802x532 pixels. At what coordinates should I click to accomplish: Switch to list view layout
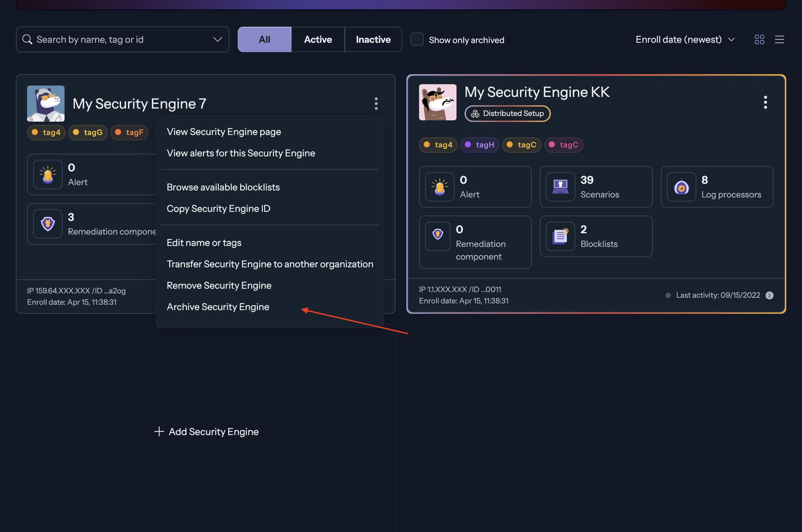pos(780,39)
